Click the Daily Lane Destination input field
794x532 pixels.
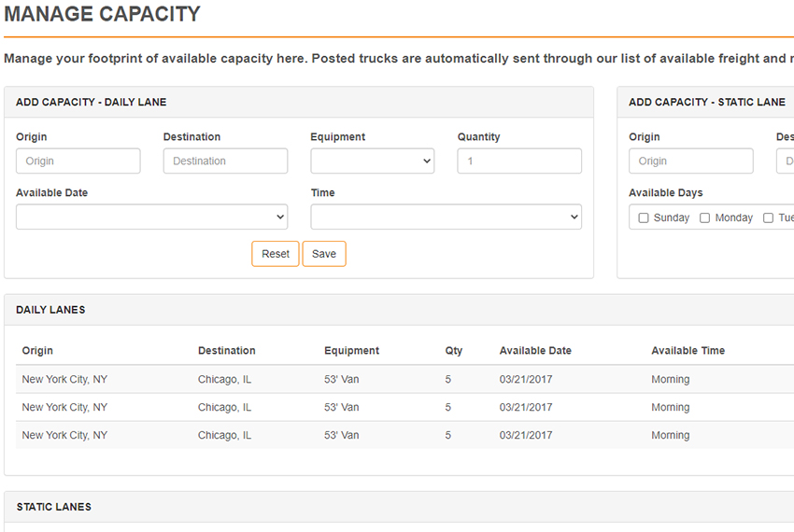(x=225, y=161)
